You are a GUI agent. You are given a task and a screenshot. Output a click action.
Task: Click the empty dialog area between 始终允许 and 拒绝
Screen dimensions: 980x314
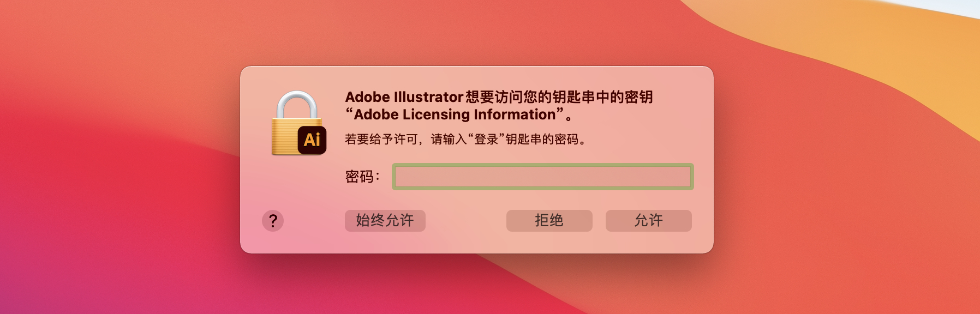point(465,221)
